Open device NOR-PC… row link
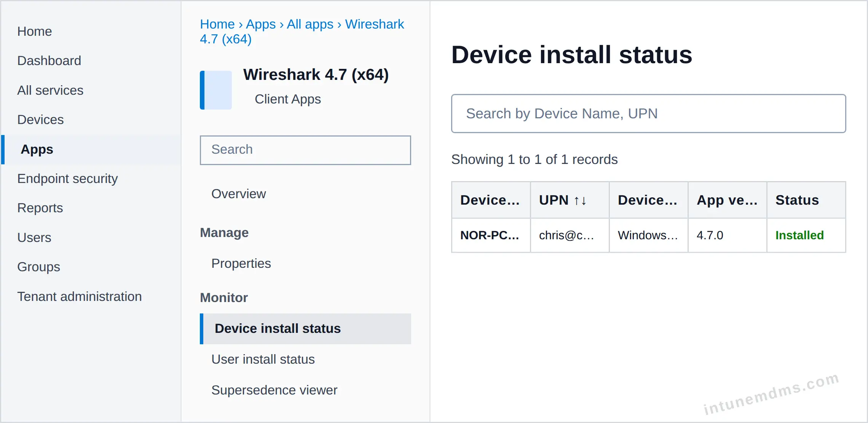The width and height of the screenshot is (868, 423). click(x=490, y=235)
